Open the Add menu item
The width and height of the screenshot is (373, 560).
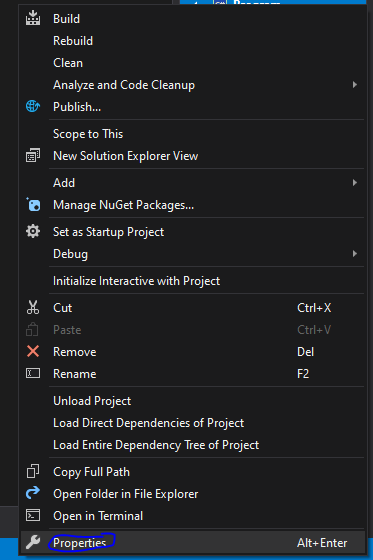[192, 182]
